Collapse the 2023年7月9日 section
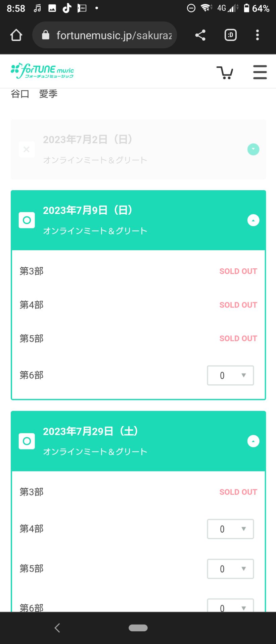Image resolution: width=276 pixels, height=644 pixels. [x=253, y=220]
